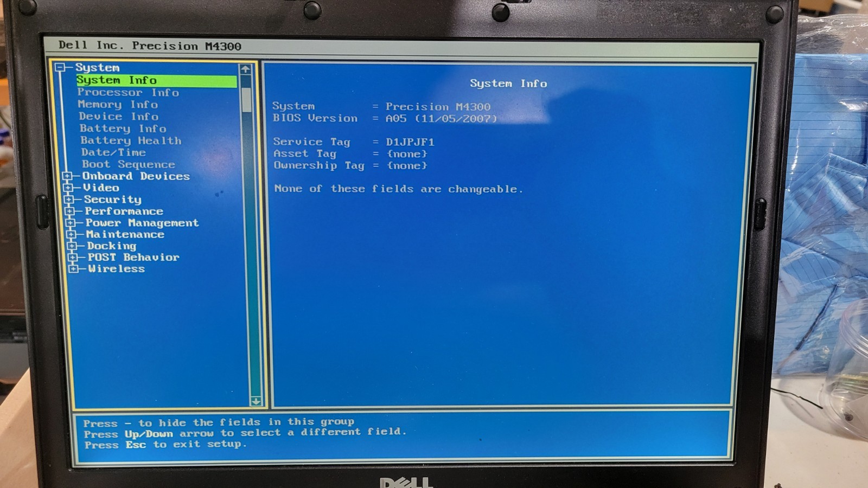
Task: Click the 'Dell Inc. Precision M4300' title
Action: pyautogui.click(x=150, y=46)
